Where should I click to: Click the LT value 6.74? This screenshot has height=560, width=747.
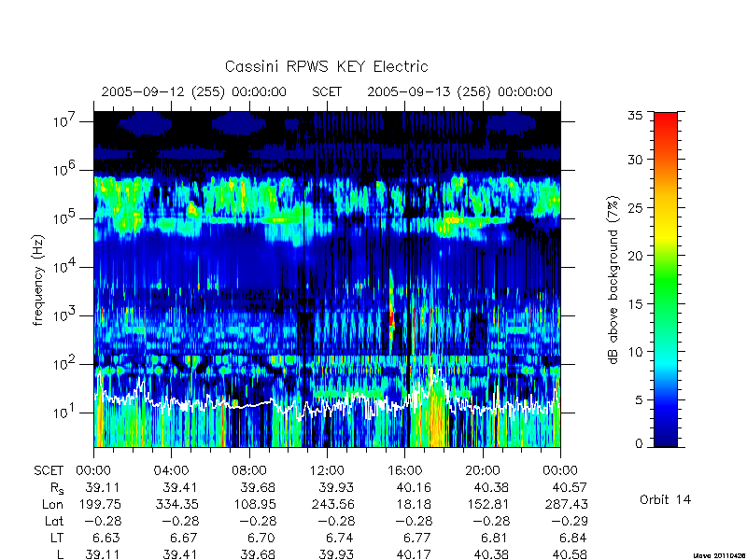point(339,539)
